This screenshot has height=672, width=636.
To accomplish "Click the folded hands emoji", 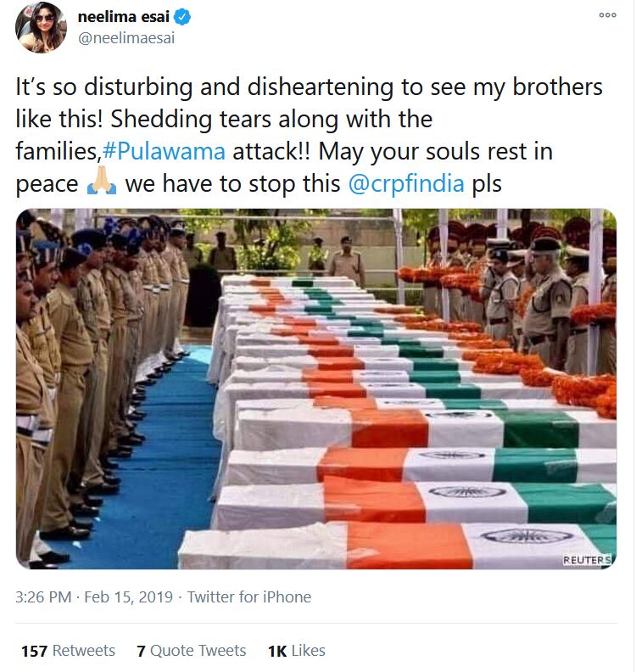I will point(102,183).
